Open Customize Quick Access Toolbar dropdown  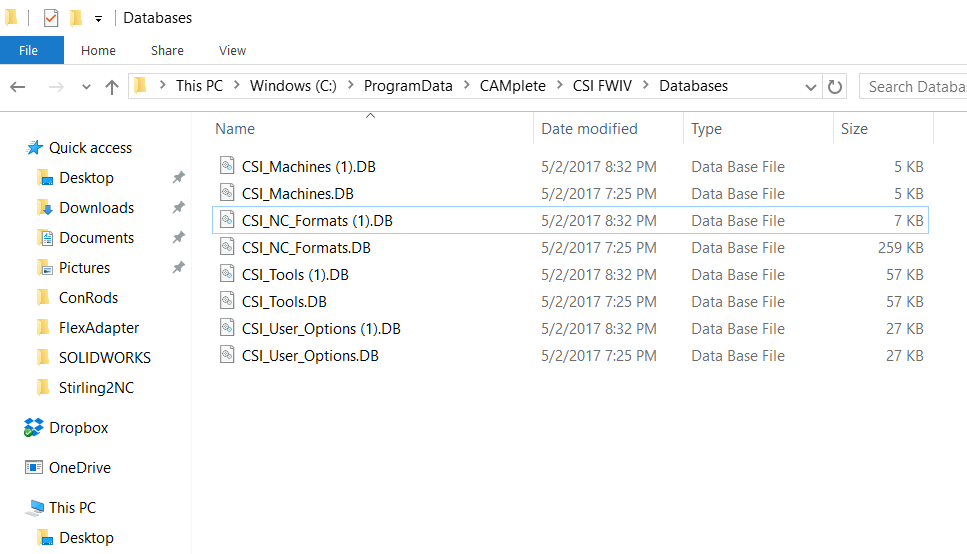[98, 19]
